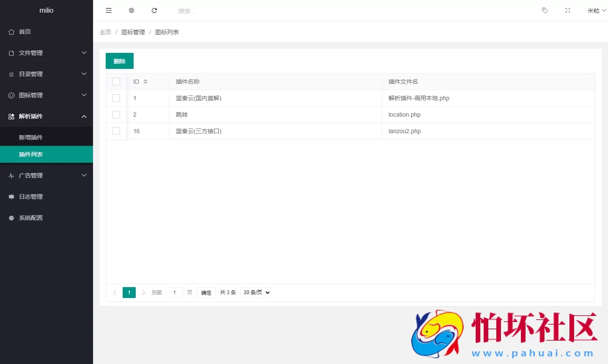Open 日志管理 from the sidebar
Screen dimensions: 608x364
click(30, 196)
